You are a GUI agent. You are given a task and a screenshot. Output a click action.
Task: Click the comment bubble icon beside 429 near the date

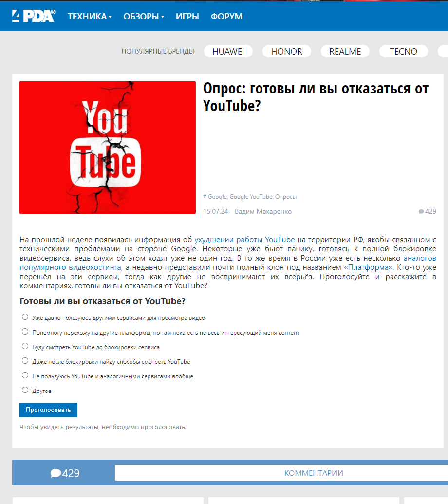tap(421, 211)
